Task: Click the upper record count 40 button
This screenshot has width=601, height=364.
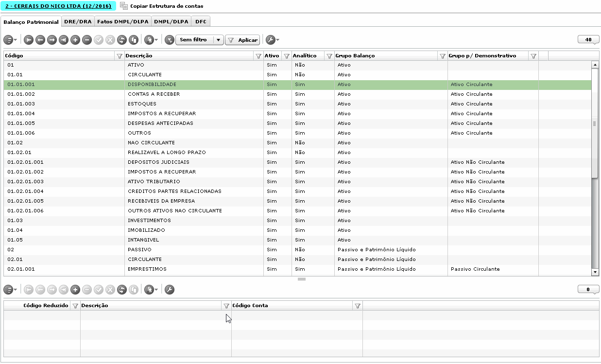Action: pos(588,40)
